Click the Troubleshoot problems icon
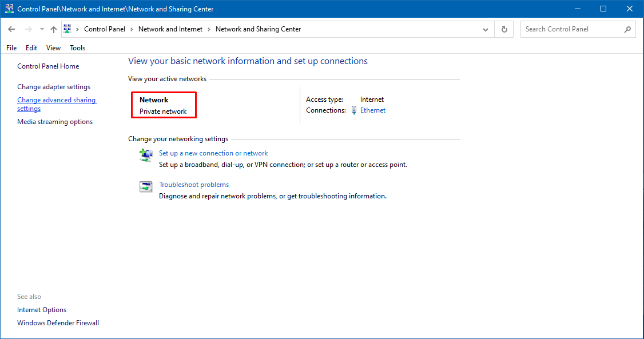Image resolution: width=644 pixels, height=339 pixels. (146, 187)
